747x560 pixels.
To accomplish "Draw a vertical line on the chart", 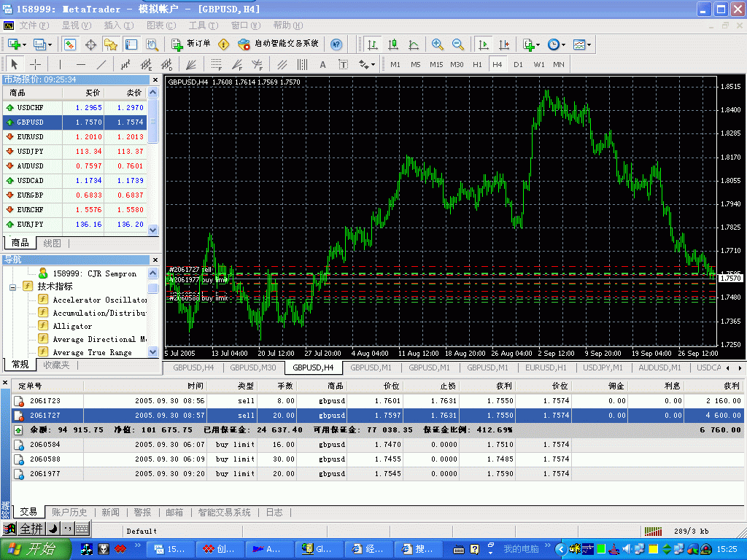I will click(61, 64).
